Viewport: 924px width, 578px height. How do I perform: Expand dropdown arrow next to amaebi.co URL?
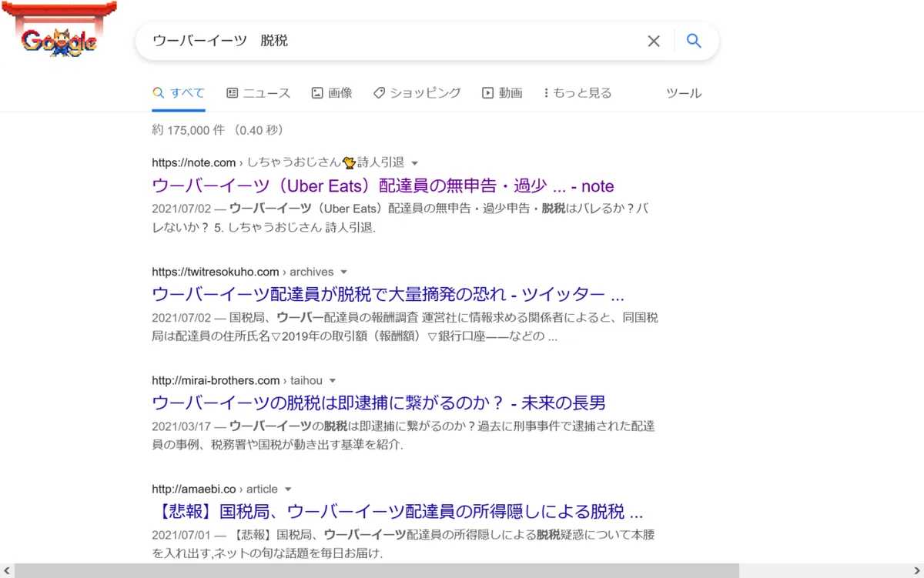pos(288,489)
